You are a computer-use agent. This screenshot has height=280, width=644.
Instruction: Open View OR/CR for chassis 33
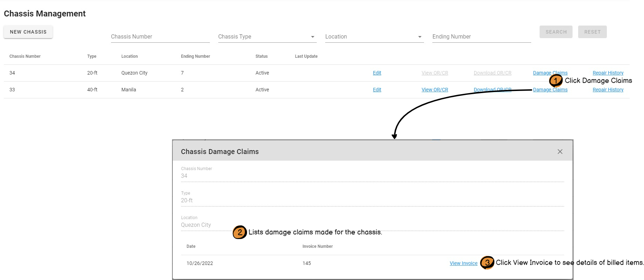coord(434,90)
